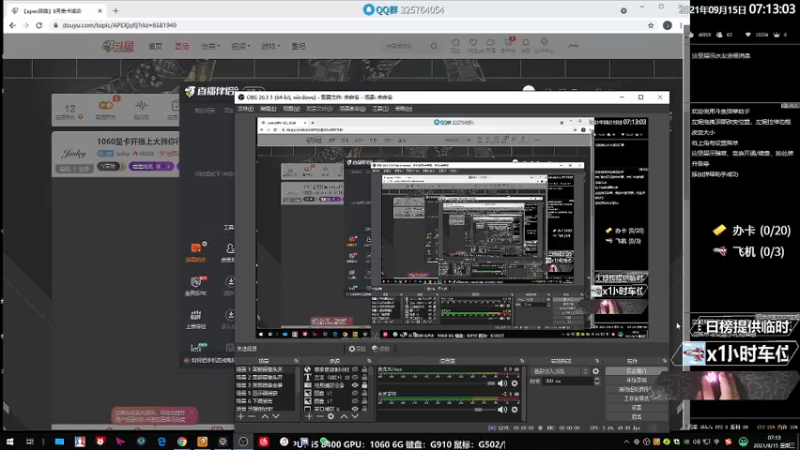800x450 pixels.
Task: Go back in Chrome browser
Action: coord(12,25)
